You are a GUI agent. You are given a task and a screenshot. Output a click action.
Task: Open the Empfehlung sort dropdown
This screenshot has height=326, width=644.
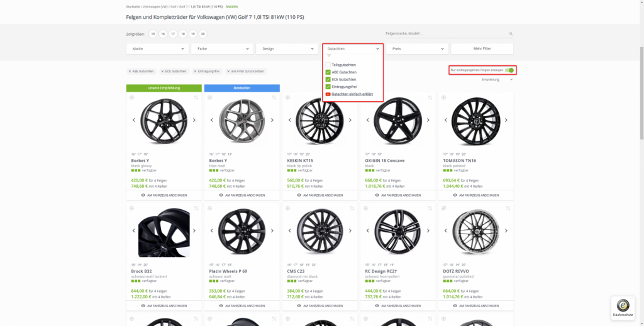point(497,80)
